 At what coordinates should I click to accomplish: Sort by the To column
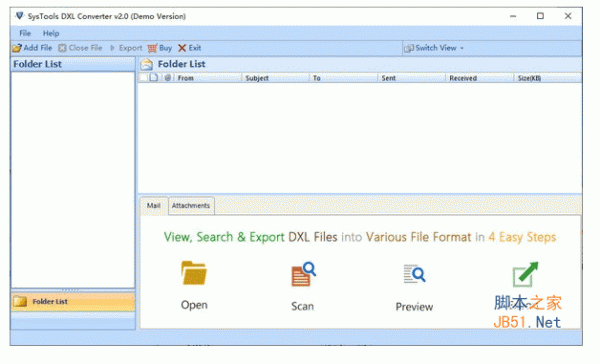tap(344, 78)
